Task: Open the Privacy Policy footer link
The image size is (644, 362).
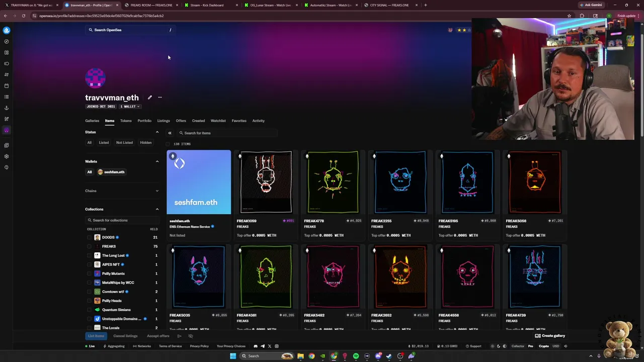Action: (x=199, y=346)
